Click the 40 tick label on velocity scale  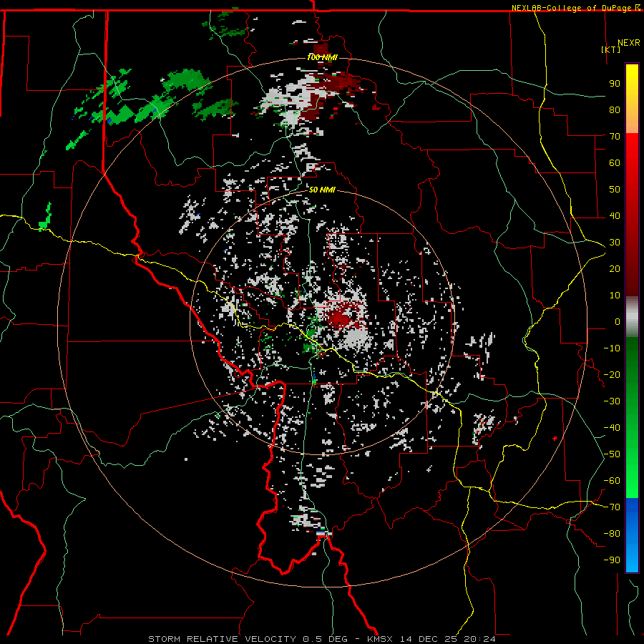pos(615,216)
